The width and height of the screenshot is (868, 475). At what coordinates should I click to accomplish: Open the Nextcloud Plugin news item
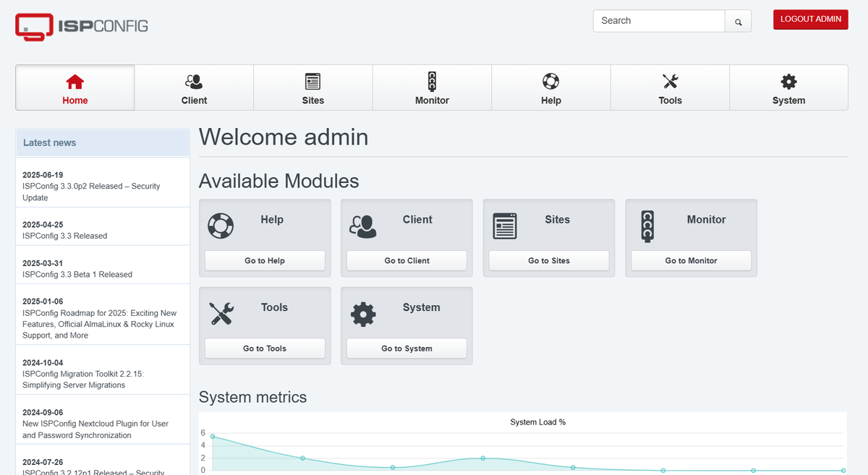tap(95, 429)
